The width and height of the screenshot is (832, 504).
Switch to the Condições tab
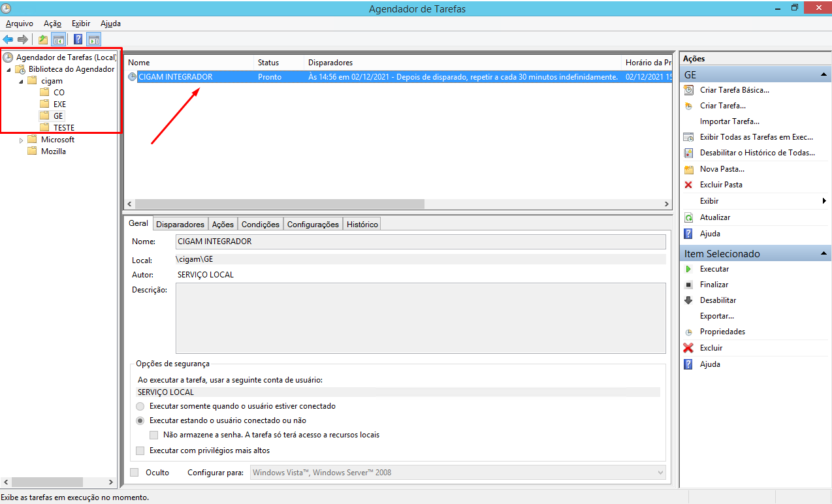(261, 224)
